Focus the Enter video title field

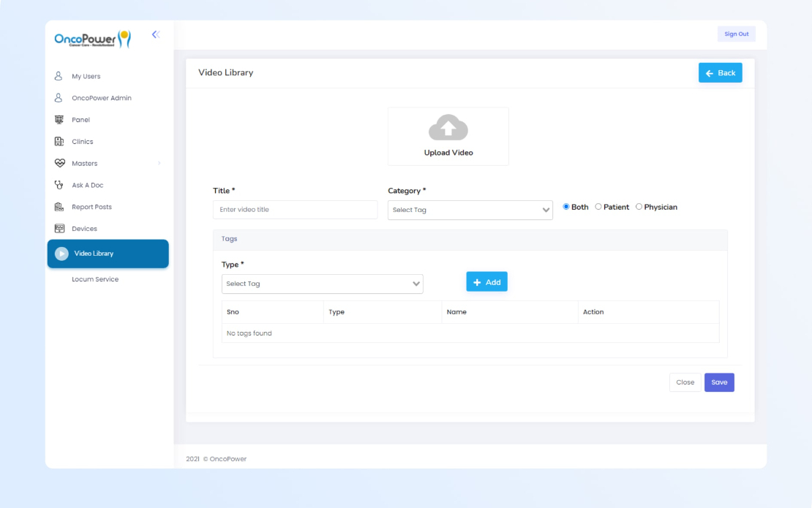click(x=296, y=210)
